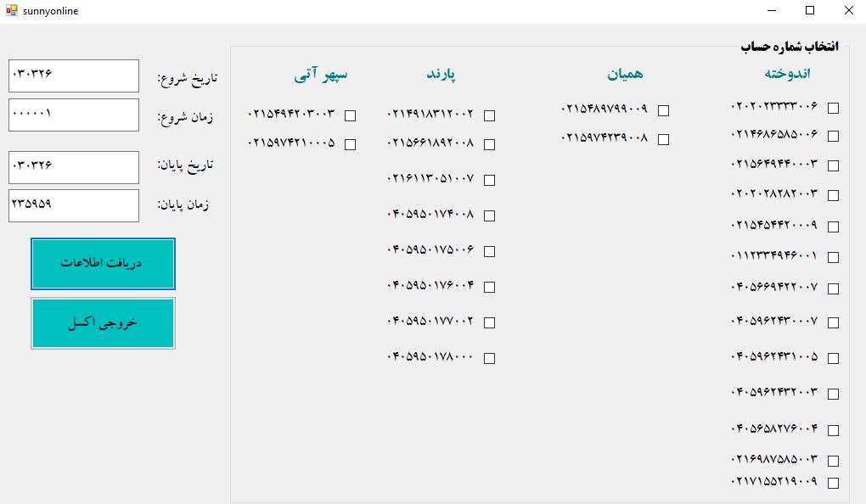
Task: Click the دریافت اطلاعات button
Action: tap(104, 263)
